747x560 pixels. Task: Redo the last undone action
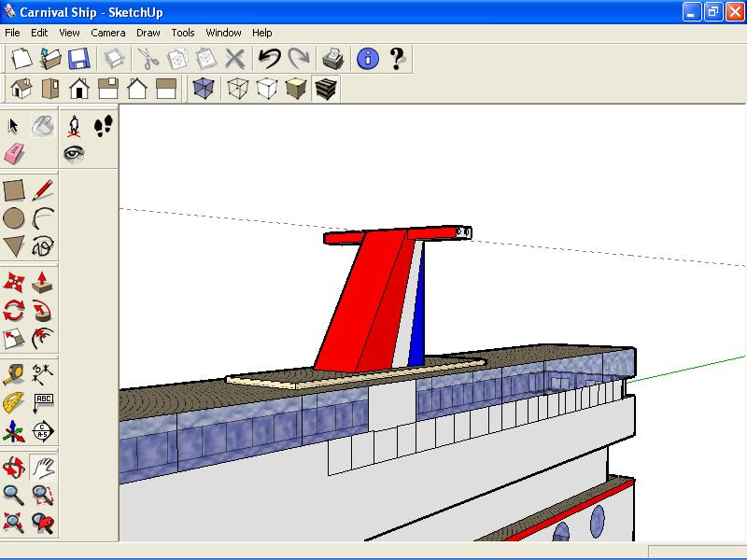[299, 59]
